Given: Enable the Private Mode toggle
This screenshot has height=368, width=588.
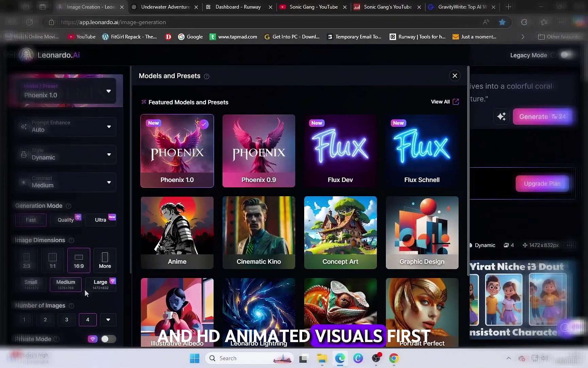Looking at the screenshot, I should (109, 339).
